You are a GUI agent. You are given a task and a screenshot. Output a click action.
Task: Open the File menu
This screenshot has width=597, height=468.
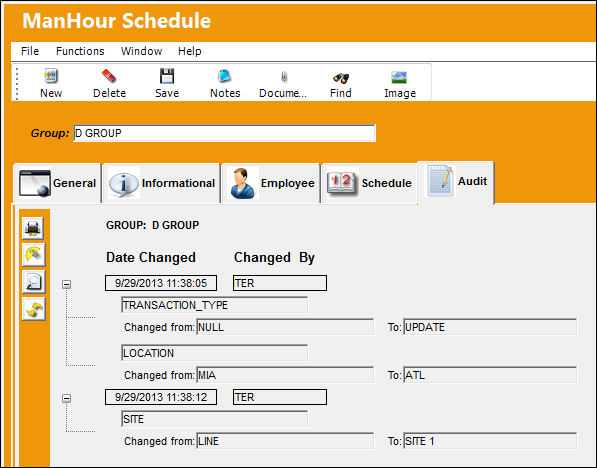pos(30,51)
